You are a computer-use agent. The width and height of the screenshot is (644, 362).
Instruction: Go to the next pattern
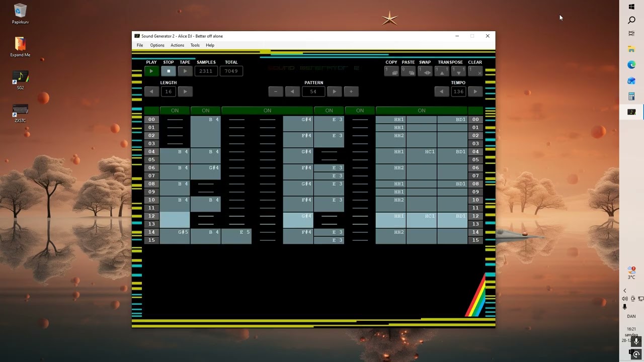coord(334,92)
